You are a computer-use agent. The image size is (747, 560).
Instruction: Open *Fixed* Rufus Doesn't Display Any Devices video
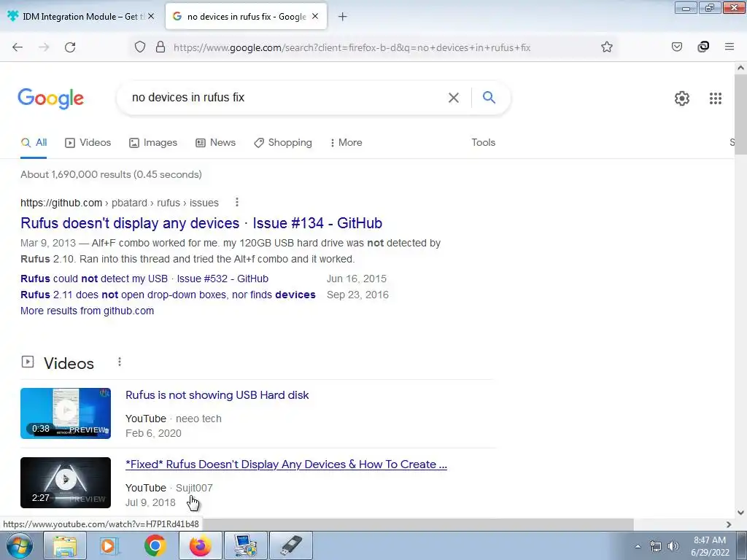pyautogui.click(x=286, y=464)
